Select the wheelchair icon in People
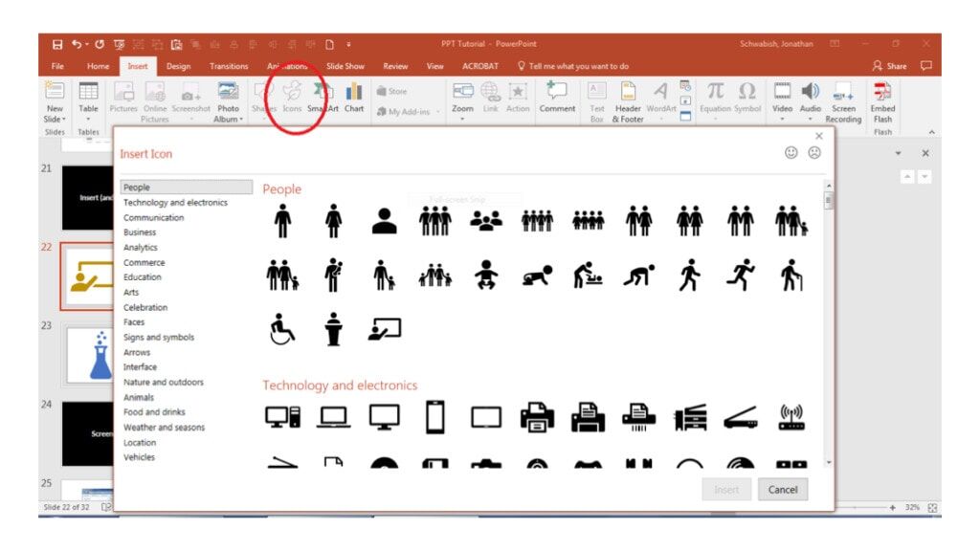The height and width of the screenshot is (551, 980). pos(280,326)
